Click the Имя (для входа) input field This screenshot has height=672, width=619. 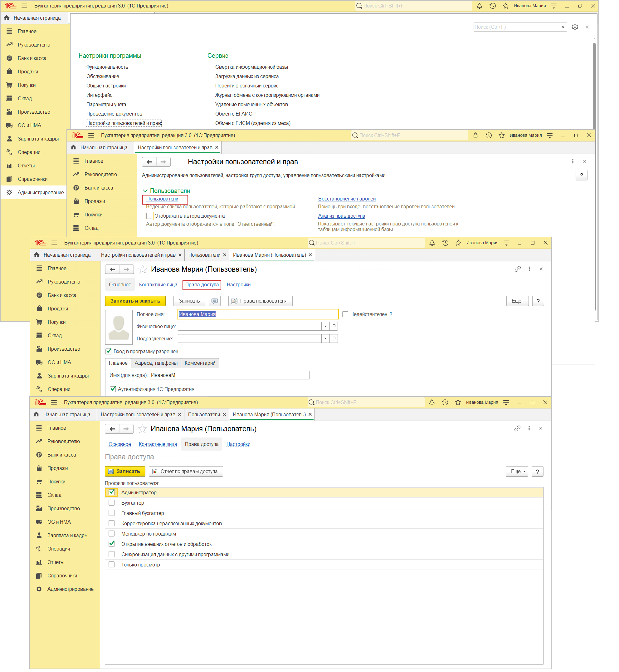[229, 375]
